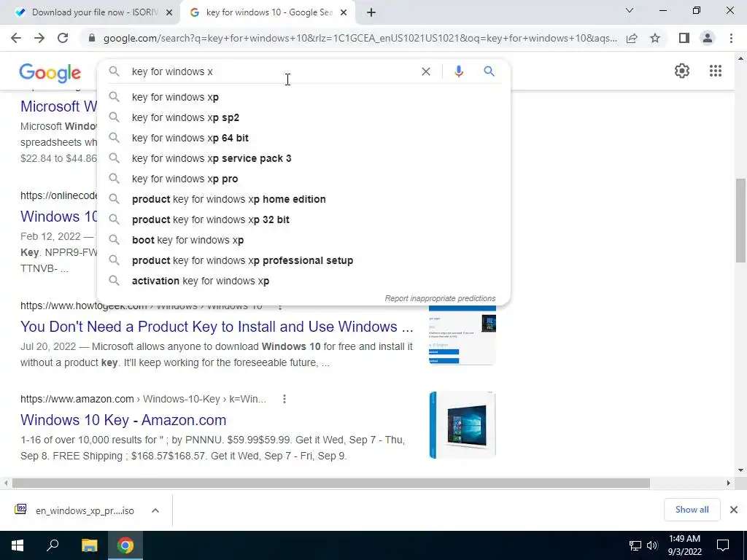Click the scroll-right arrow of horizontal scrollbar
Image resolution: width=747 pixels, height=560 pixels.
click(729, 483)
